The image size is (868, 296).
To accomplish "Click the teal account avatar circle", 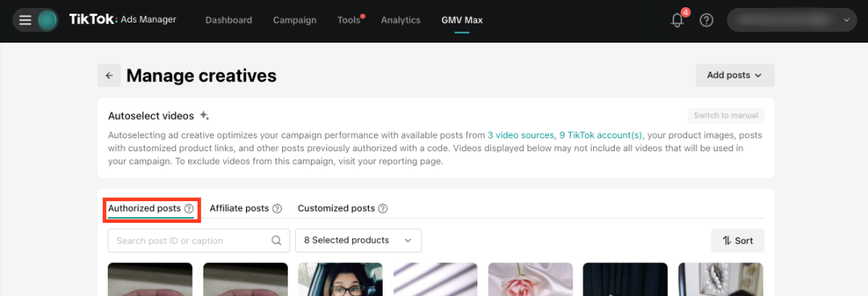I will tap(47, 20).
